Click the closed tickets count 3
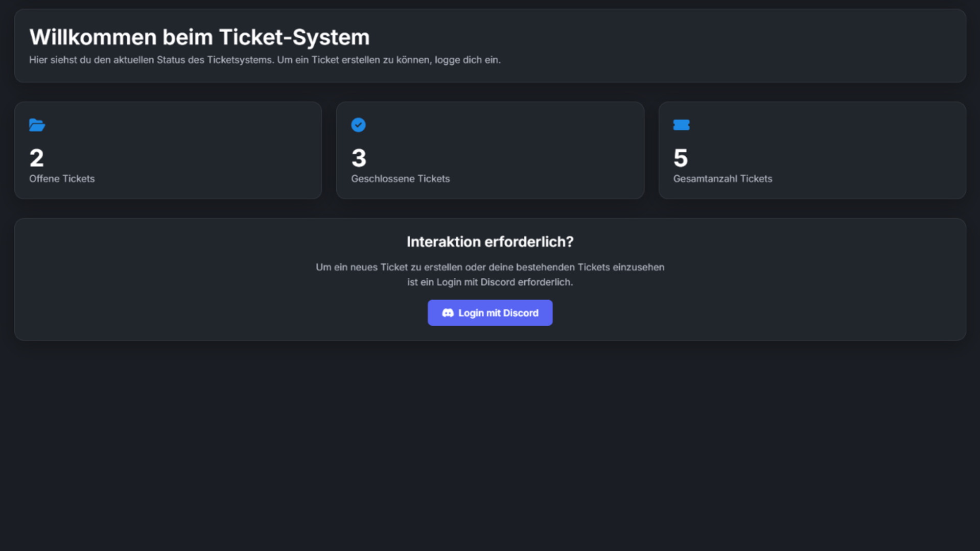The image size is (980, 551). point(359,158)
